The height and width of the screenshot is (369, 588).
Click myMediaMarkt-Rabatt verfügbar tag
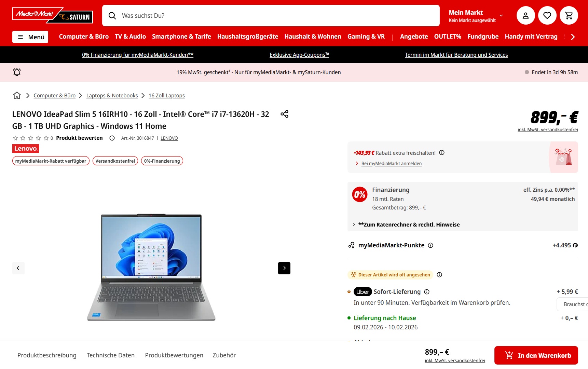coord(51,161)
